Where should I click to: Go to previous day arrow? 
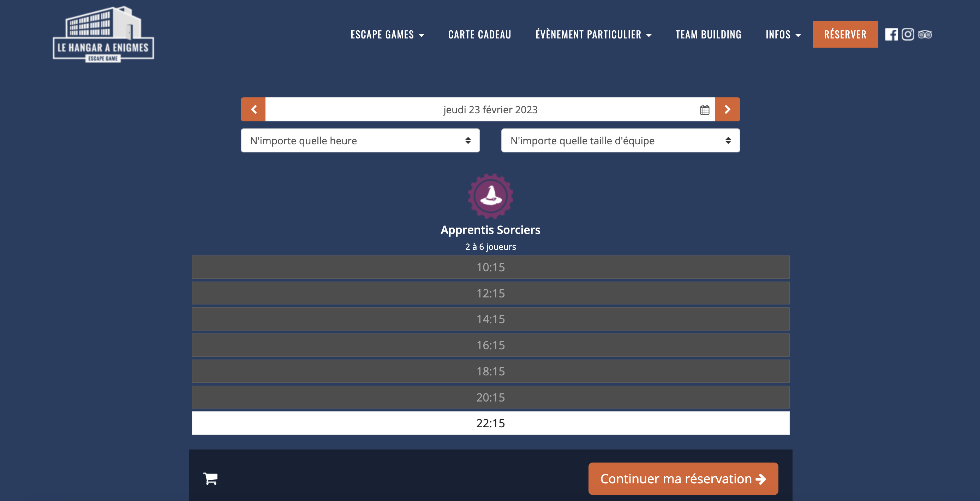(253, 109)
